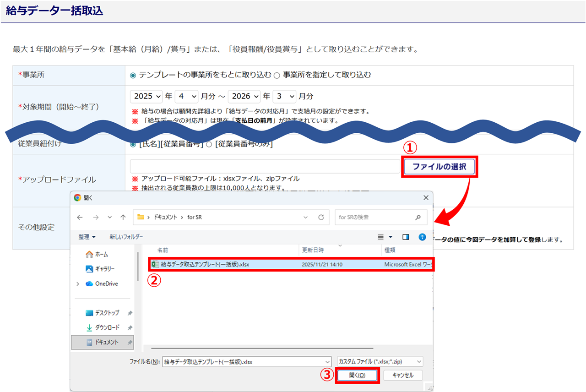Click the OneDrive cloud icon
Screen dimensions: 586x392
pyautogui.click(x=90, y=284)
